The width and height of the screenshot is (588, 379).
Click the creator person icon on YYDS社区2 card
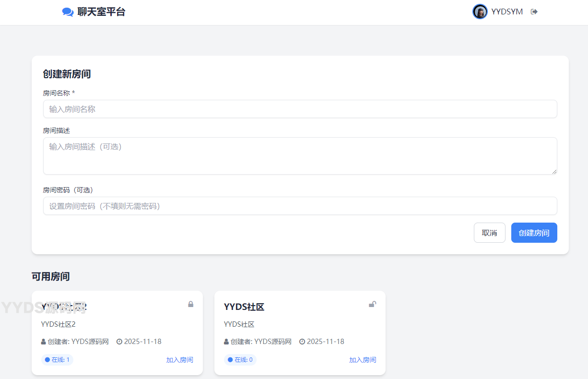click(43, 342)
